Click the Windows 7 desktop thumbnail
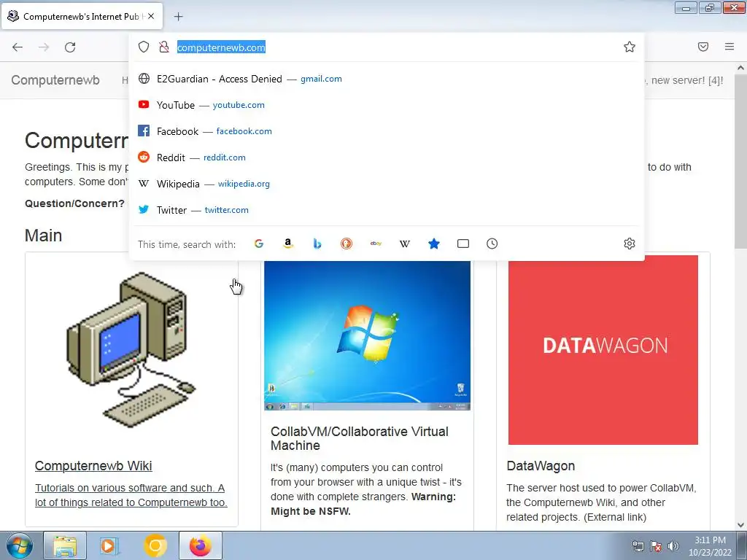This screenshot has height=560, width=747. [x=368, y=335]
